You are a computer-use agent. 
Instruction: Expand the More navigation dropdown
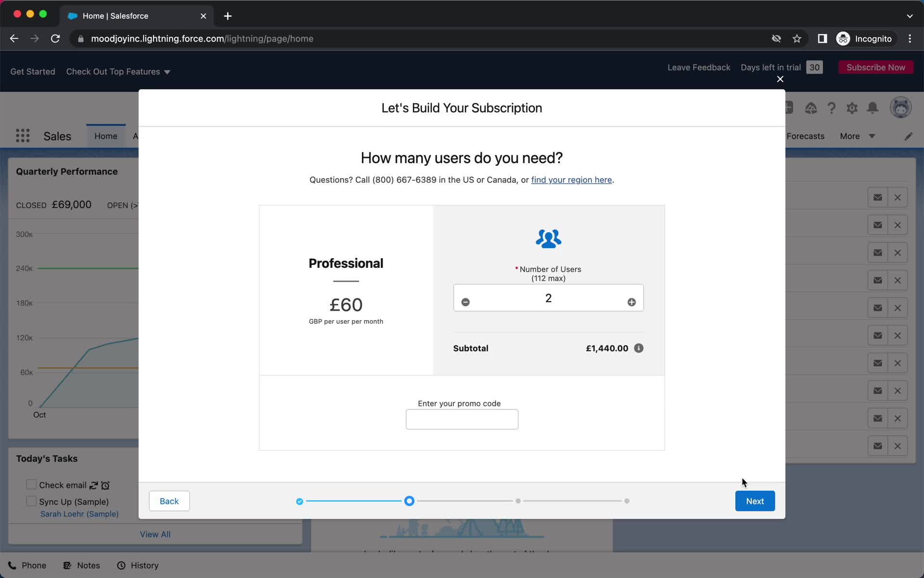[857, 136]
